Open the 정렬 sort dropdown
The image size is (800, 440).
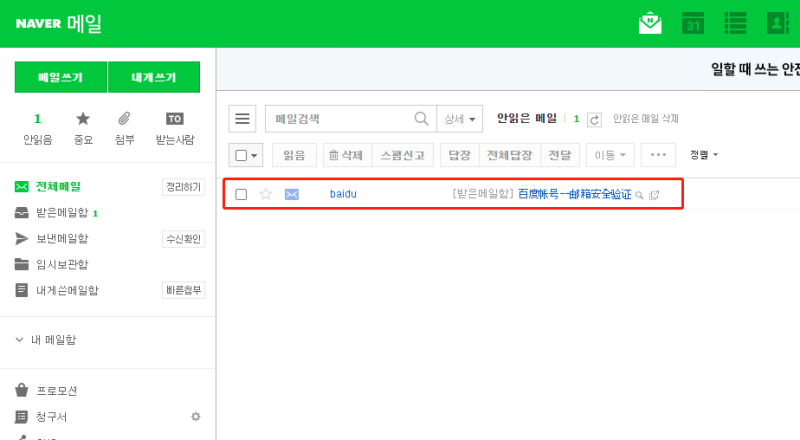click(x=704, y=155)
